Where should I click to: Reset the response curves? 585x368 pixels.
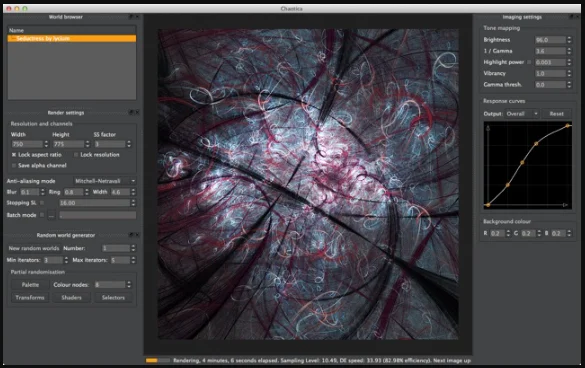pyautogui.click(x=556, y=114)
